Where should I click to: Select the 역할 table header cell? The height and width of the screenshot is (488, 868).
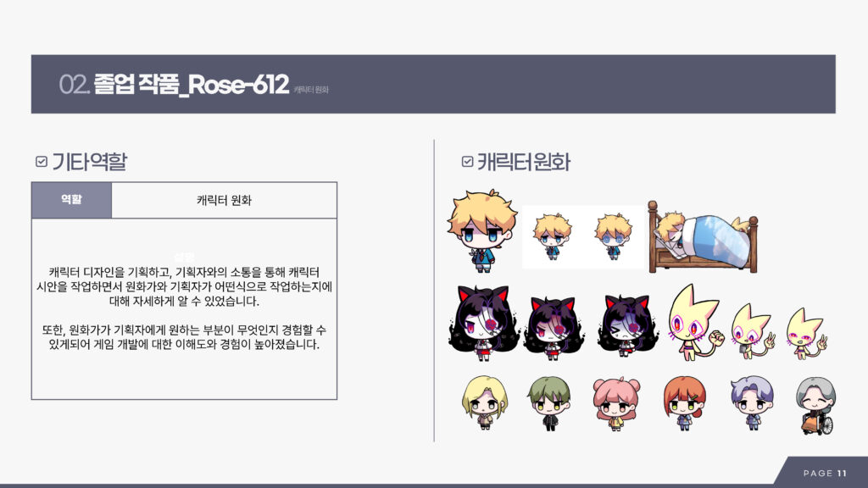[x=71, y=200]
